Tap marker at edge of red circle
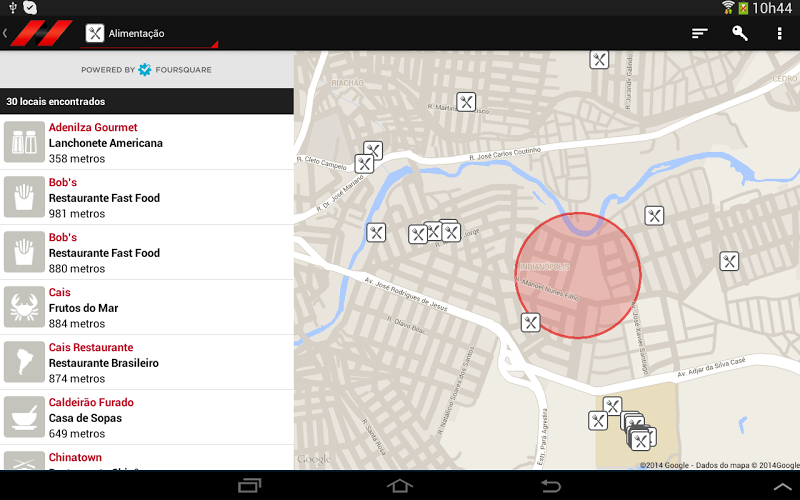 (531, 322)
